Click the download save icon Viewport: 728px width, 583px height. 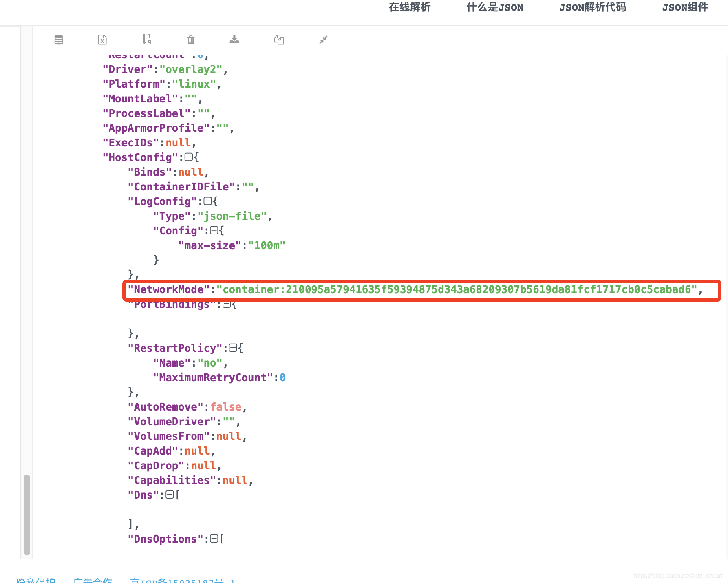234,39
